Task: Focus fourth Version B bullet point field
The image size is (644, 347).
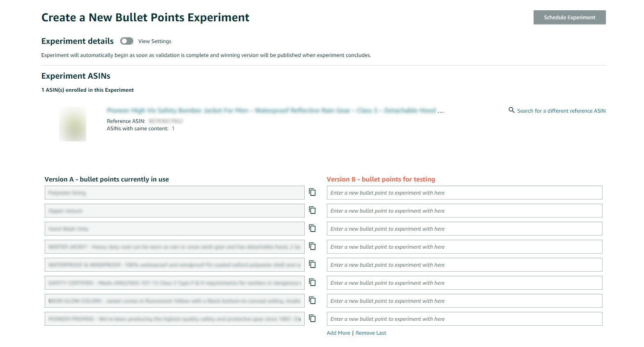Action: point(464,247)
